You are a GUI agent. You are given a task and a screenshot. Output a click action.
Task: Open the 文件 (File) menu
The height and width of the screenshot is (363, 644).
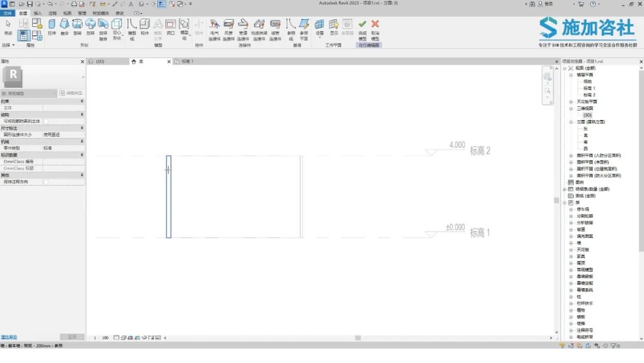(7, 13)
